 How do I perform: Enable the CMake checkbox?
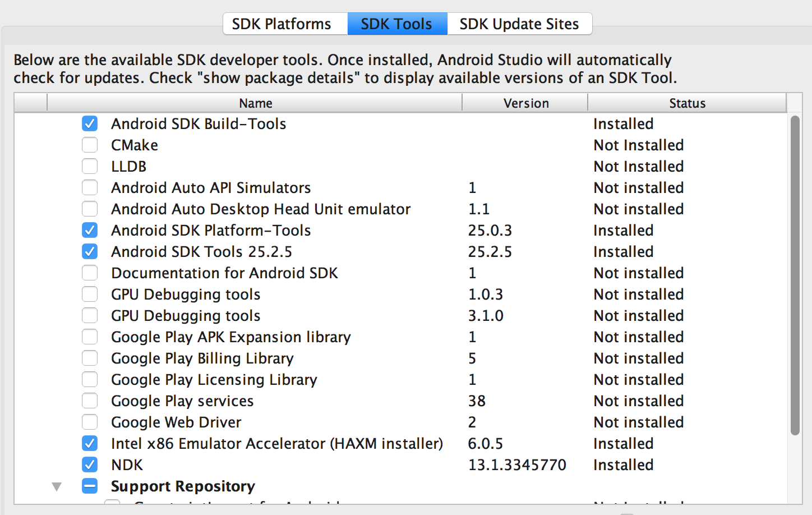tap(90, 145)
